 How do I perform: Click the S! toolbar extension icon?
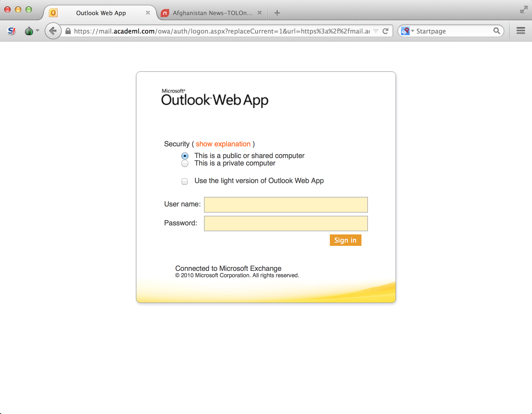[x=11, y=31]
